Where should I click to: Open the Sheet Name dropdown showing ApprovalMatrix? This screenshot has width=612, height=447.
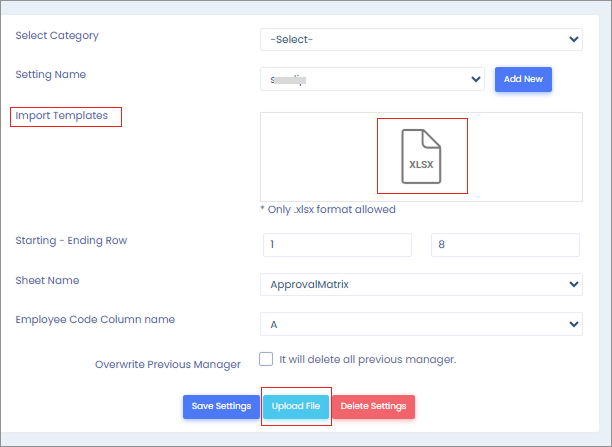(421, 285)
